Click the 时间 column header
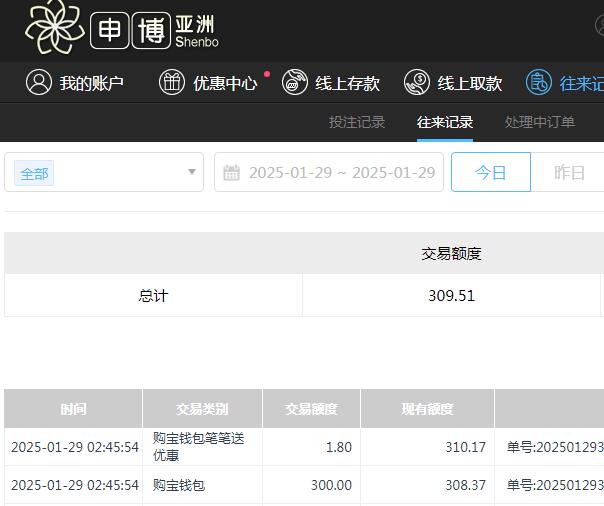The width and height of the screenshot is (604, 506). pyautogui.click(x=73, y=409)
